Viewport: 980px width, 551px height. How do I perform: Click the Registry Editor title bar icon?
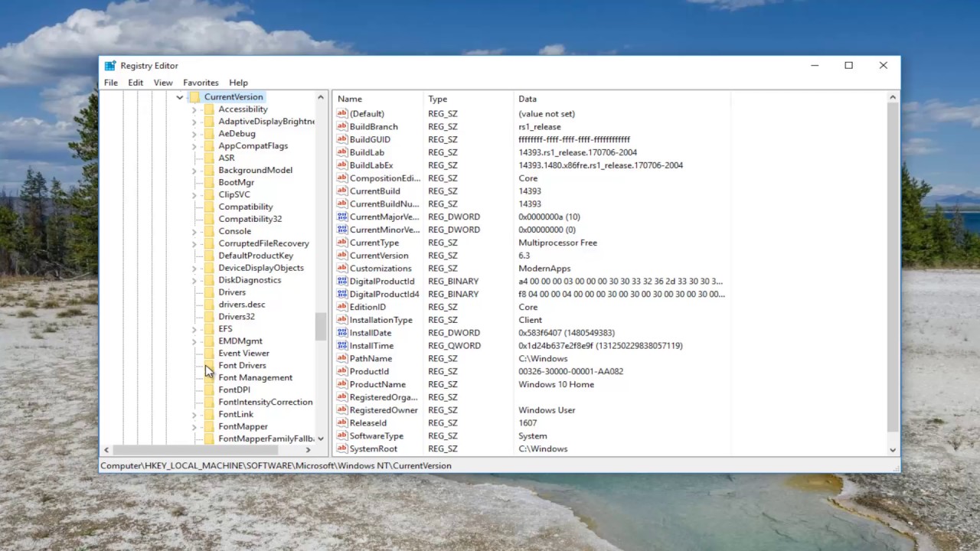(109, 66)
